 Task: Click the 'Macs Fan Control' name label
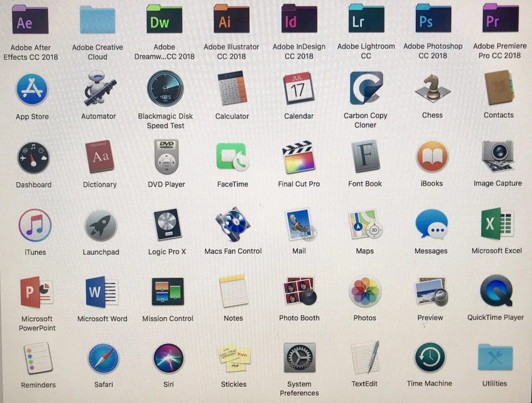tap(233, 251)
